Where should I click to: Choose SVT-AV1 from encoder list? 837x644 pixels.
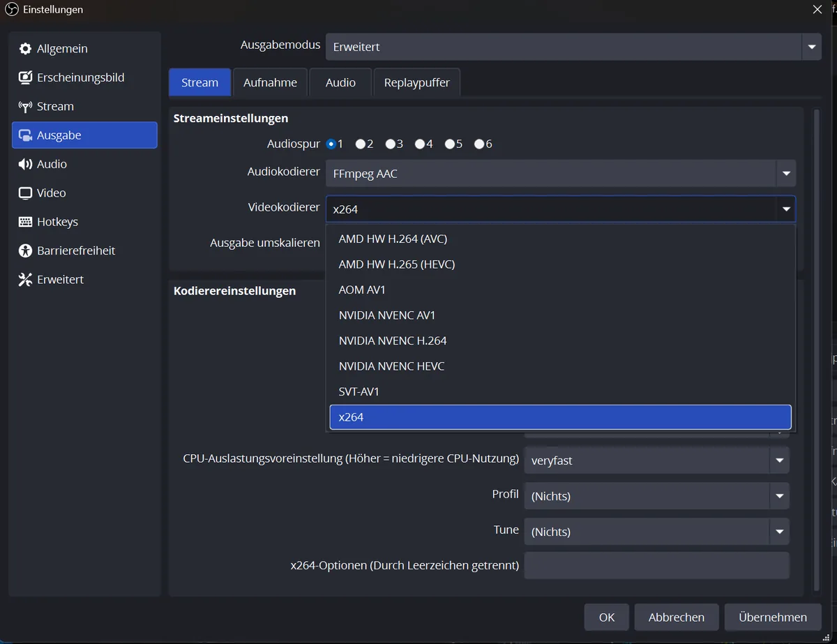coord(561,391)
